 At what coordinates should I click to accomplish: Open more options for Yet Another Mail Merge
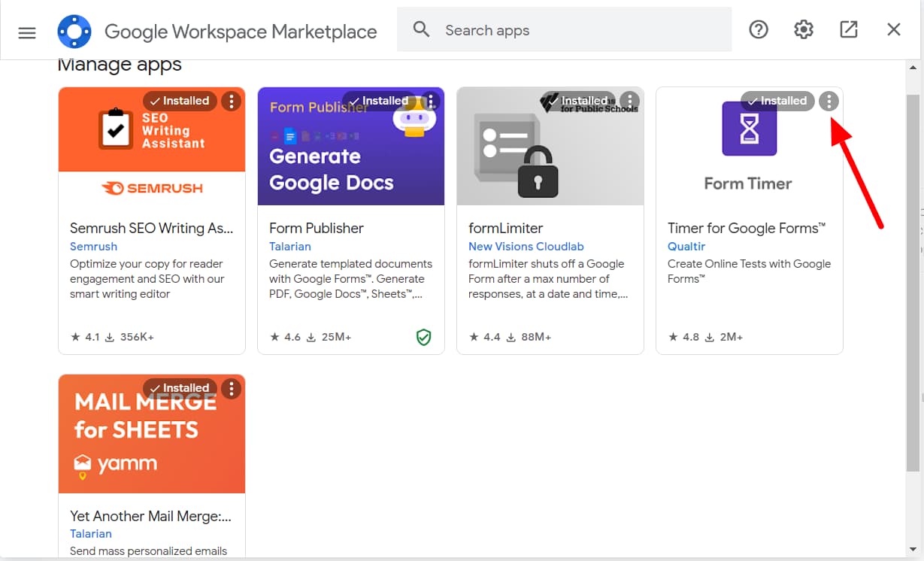pyautogui.click(x=231, y=388)
